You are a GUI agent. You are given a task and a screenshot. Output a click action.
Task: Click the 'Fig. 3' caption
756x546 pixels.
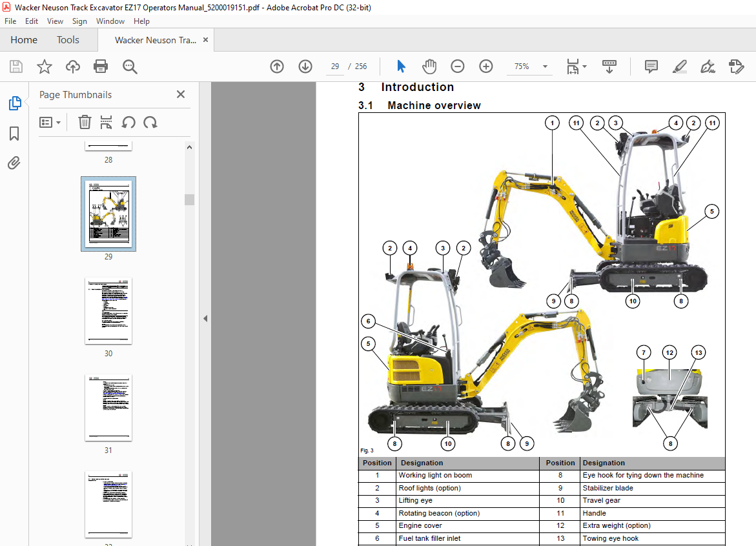[x=367, y=450]
